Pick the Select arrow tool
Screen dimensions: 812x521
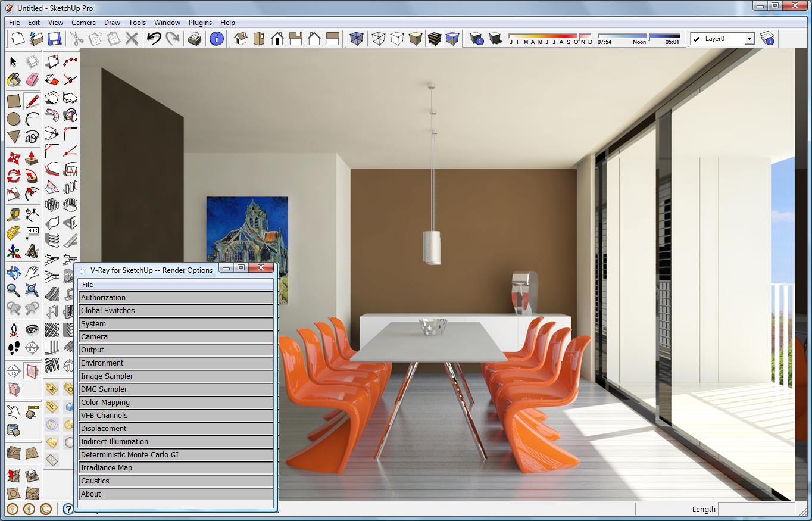(x=14, y=62)
